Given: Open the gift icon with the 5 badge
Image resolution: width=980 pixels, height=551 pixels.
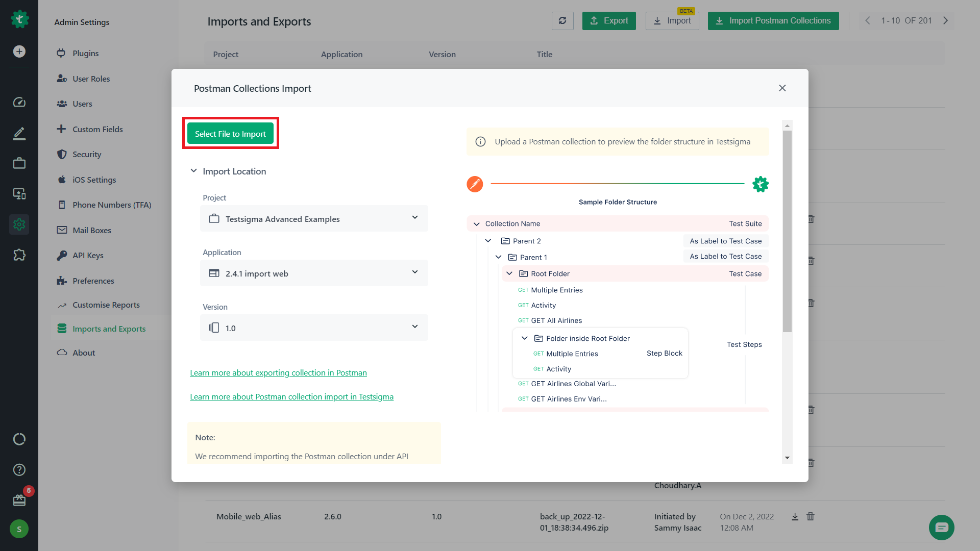Looking at the screenshot, I should click(19, 500).
